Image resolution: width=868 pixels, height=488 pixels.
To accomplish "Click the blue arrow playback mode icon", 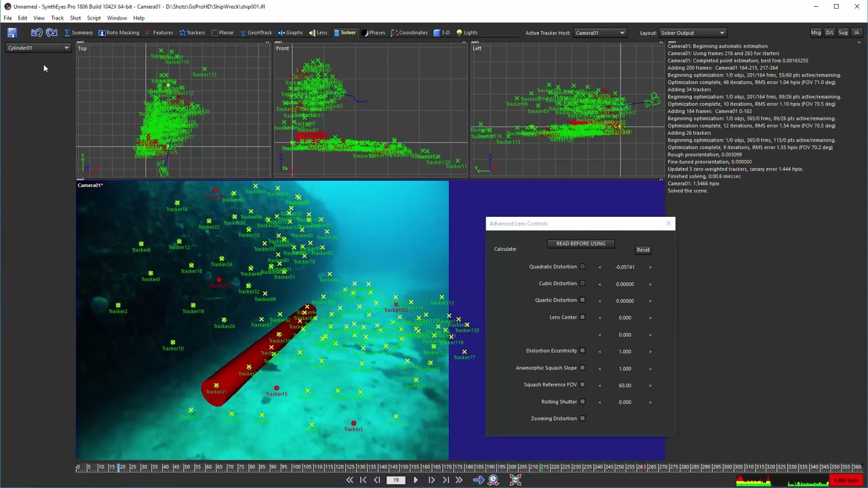I will point(478,480).
